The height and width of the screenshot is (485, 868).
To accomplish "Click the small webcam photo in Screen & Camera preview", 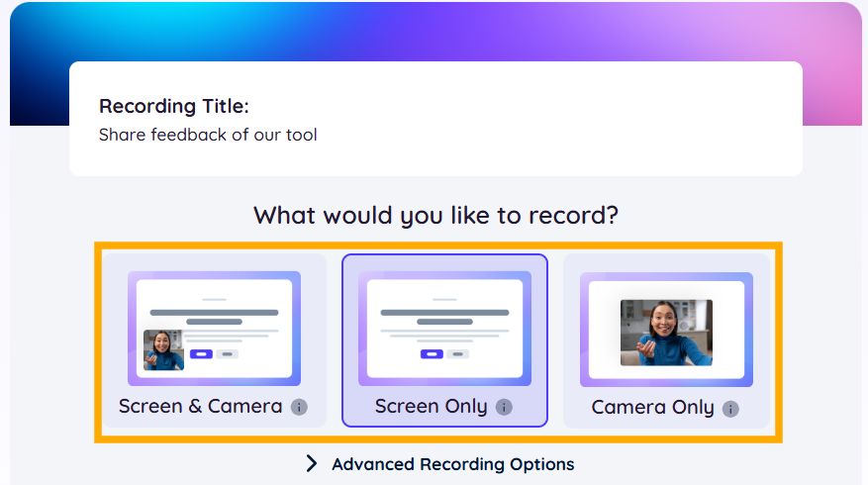I will [163, 350].
